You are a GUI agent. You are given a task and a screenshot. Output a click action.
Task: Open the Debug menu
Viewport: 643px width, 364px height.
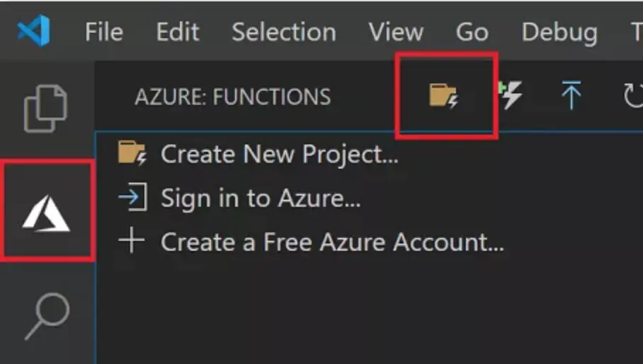pos(559,33)
